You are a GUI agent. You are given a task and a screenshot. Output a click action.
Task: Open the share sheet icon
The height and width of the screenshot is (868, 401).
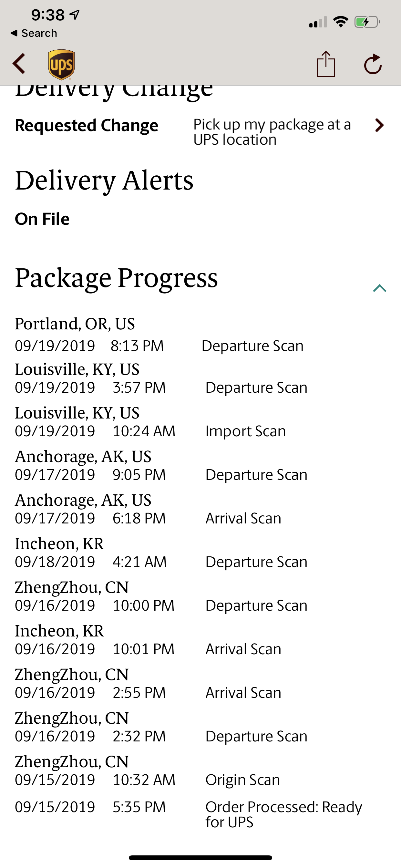325,64
